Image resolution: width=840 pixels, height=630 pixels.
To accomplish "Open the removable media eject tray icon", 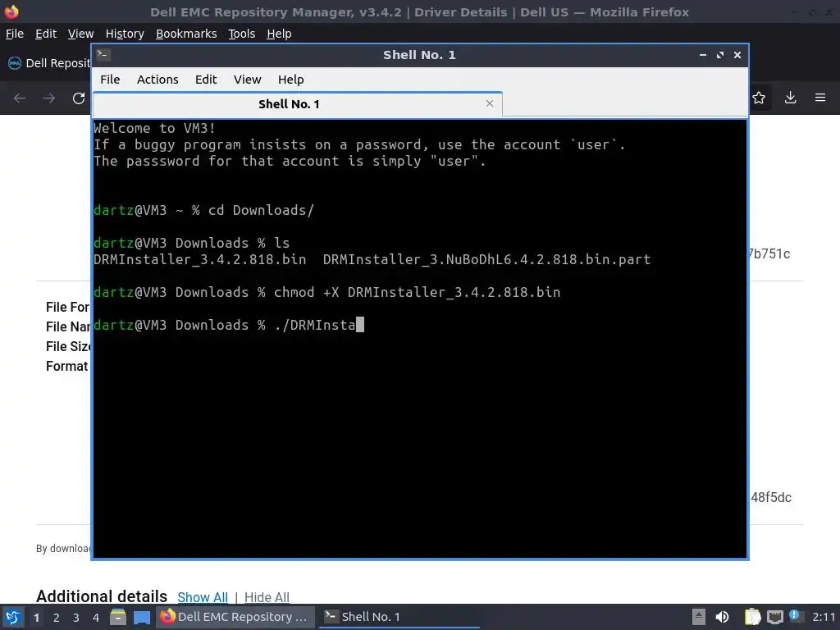I will (698, 617).
